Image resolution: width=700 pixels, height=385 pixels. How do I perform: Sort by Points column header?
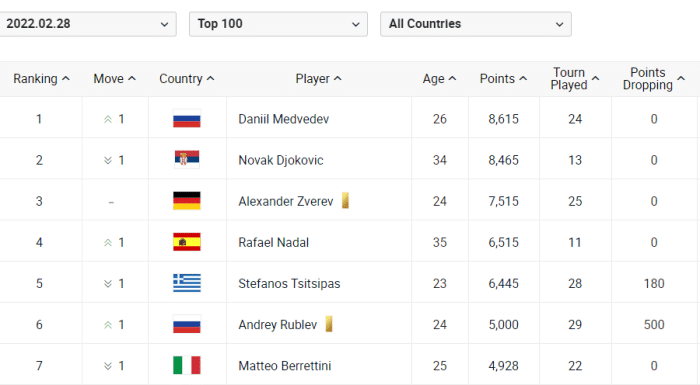point(503,79)
